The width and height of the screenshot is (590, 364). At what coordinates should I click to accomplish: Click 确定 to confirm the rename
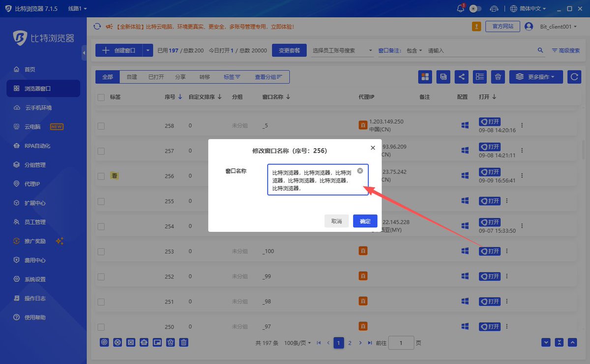click(365, 221)
